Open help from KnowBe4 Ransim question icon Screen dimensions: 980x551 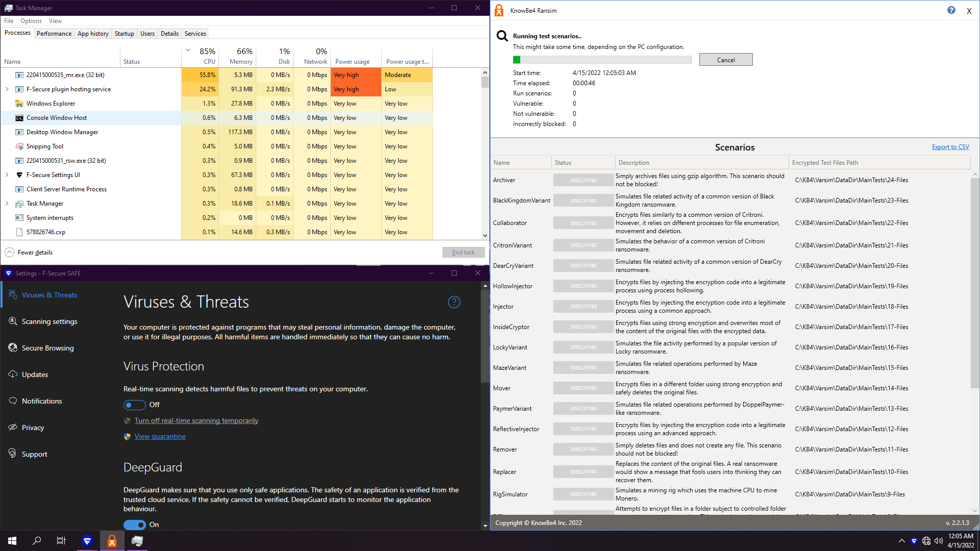(951, 10)
